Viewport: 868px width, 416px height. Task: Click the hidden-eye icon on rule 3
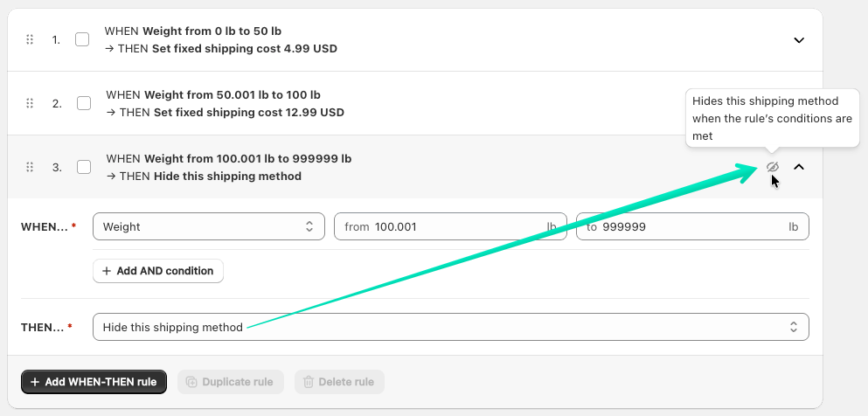click(772, 167)
